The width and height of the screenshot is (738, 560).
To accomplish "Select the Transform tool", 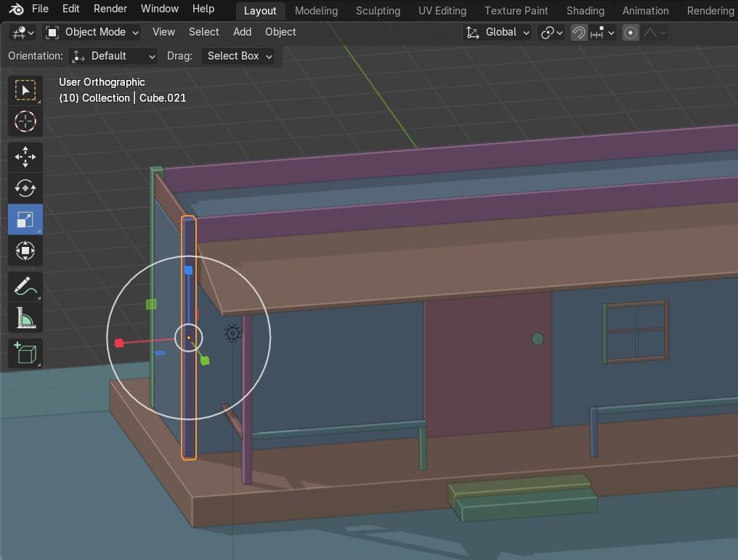I will point(25,251).
